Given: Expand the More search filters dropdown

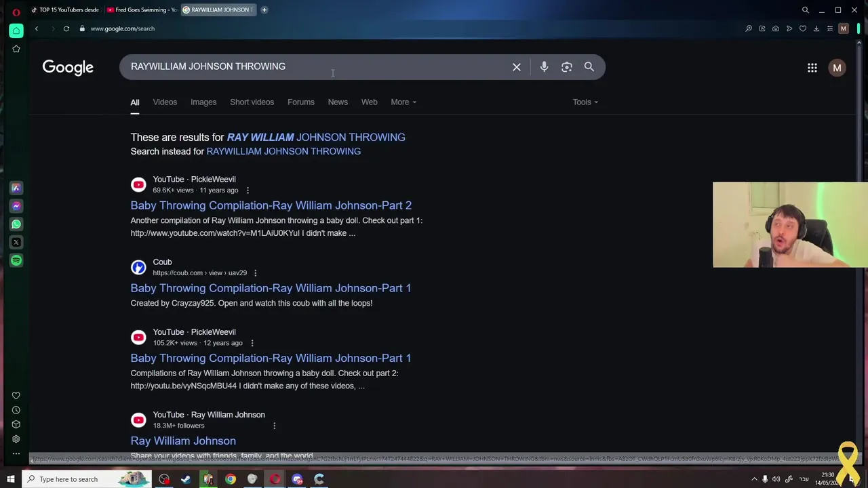Looking at the screenshot, I should point(403,102).
